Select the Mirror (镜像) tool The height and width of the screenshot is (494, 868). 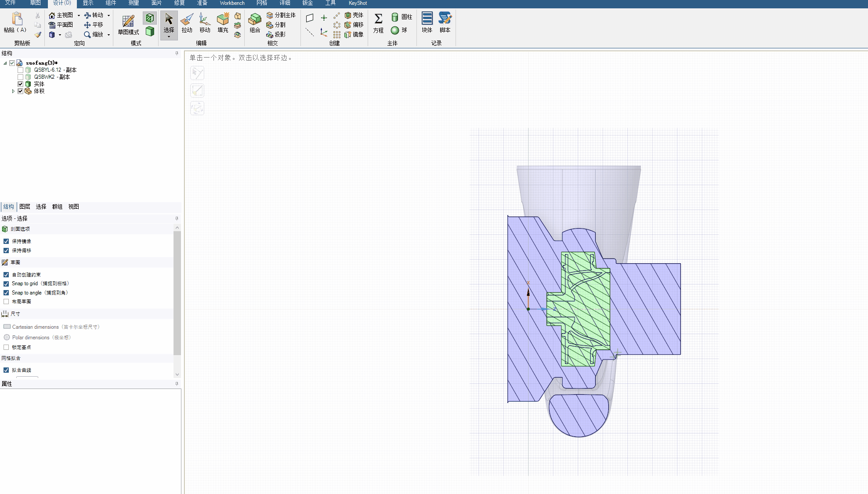354,35
